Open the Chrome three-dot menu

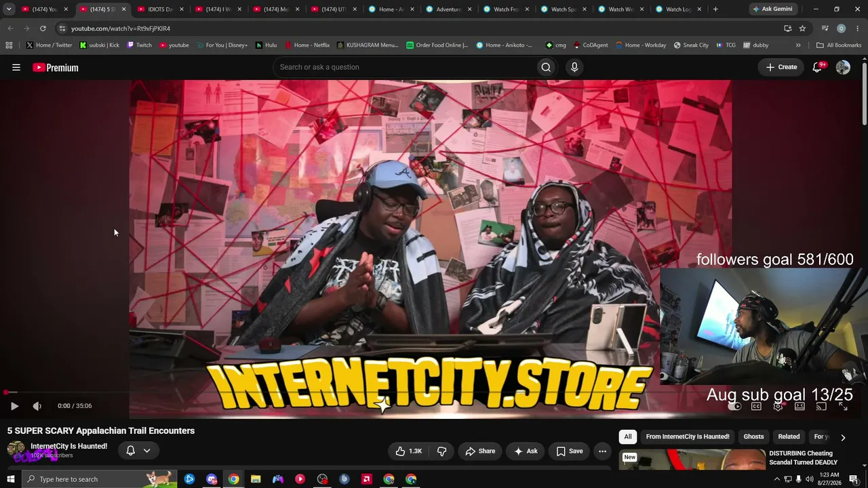[x=857, y=28]
